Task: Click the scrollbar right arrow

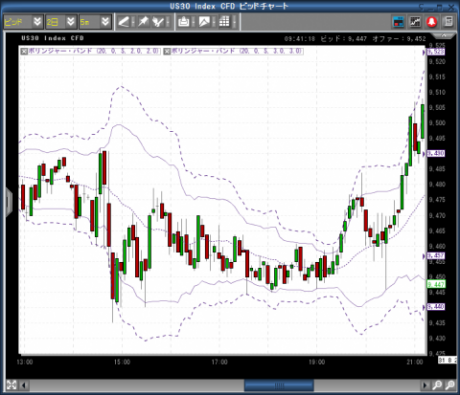Action: tap(425, 386)
